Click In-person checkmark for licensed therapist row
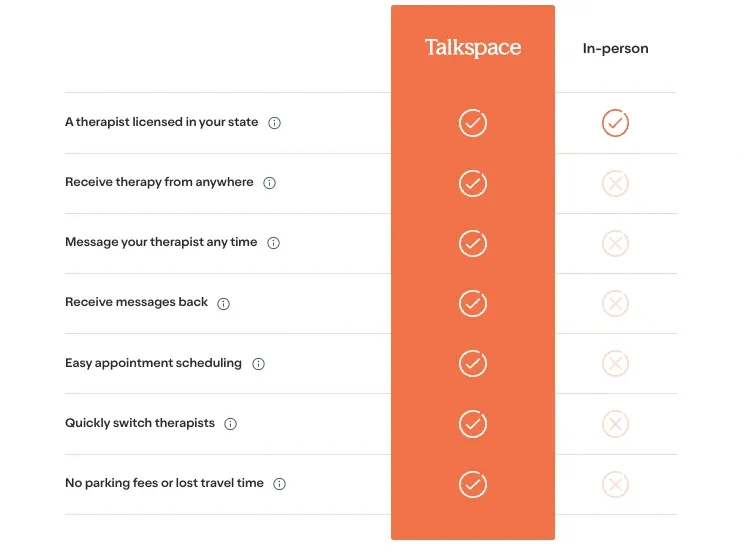The width and height of the screenshot is (743, 557). click(615, 123)
